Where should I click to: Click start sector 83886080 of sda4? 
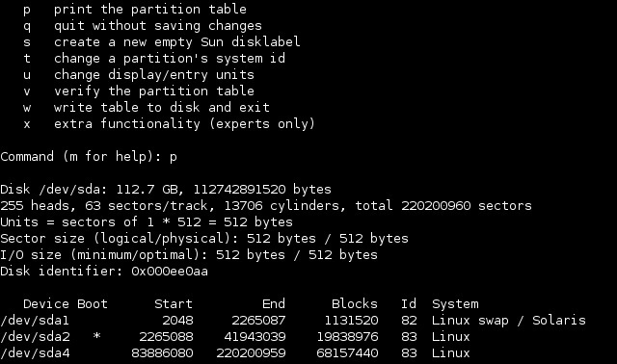click(x=162, y=353)
